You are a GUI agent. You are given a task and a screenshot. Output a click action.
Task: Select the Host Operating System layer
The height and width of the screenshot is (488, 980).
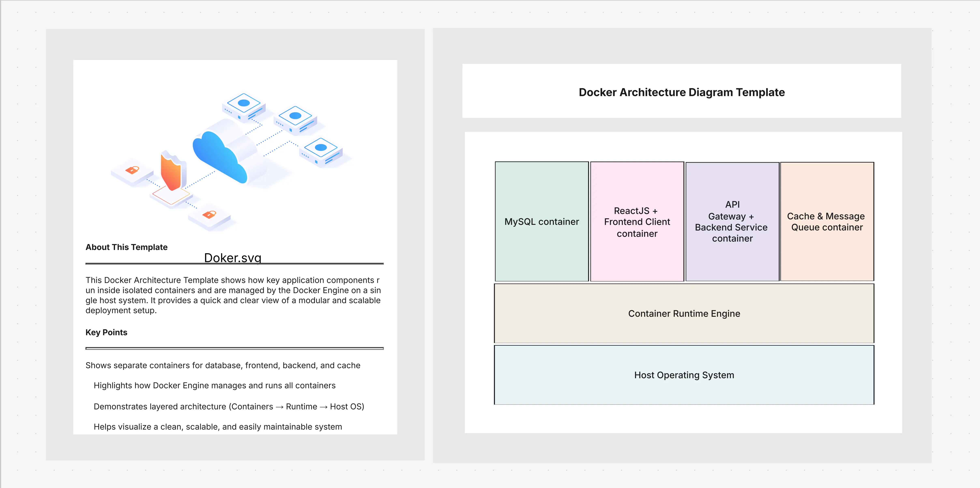point(684,375)
